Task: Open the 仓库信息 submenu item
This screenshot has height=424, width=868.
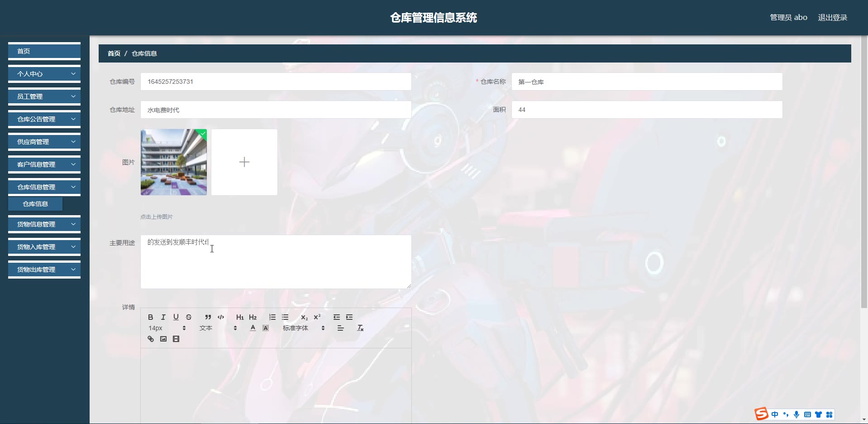Action: (35, 204)
